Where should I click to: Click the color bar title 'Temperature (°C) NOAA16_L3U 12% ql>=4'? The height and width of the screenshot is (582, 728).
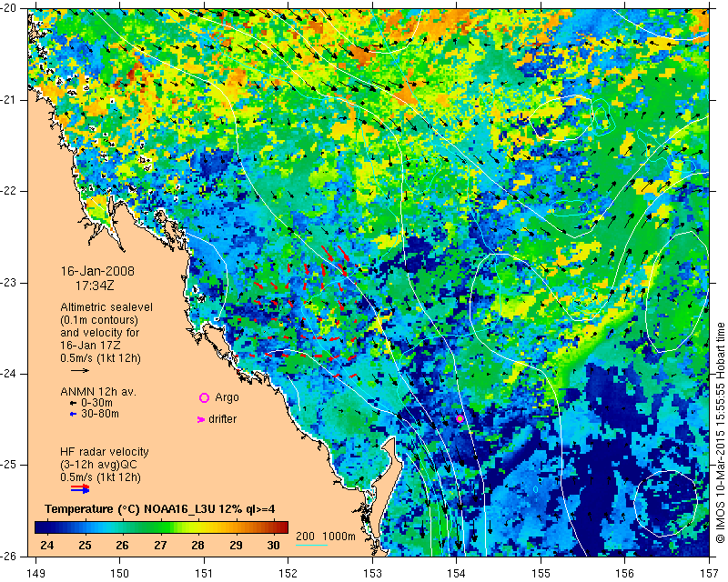click(x=160, y=509)
